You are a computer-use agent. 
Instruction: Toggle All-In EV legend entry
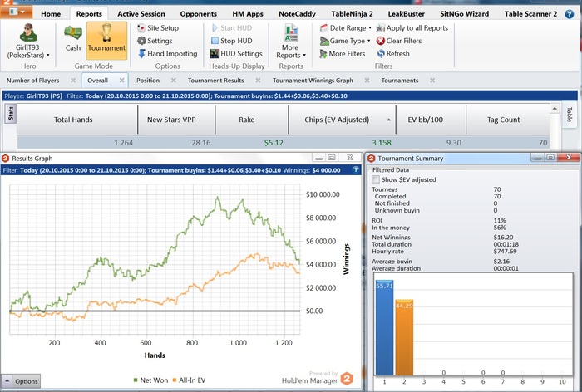pos(189,380)
